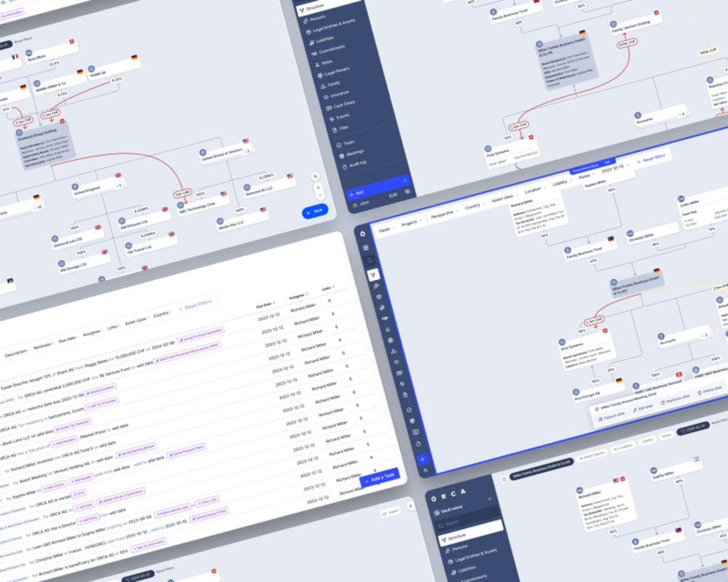Sort tasks by Assignee column header
728x582 pixels.
[298, 295]
